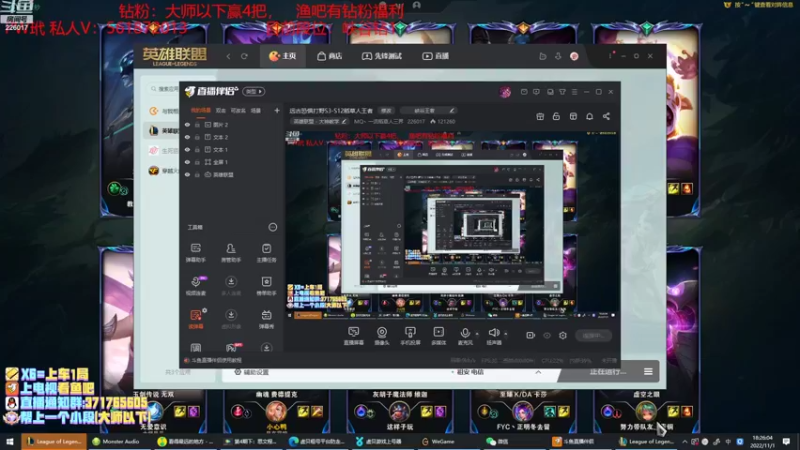Switch to the fourth scene tab
Screen dimensions: 800x450
click(256, 110)
